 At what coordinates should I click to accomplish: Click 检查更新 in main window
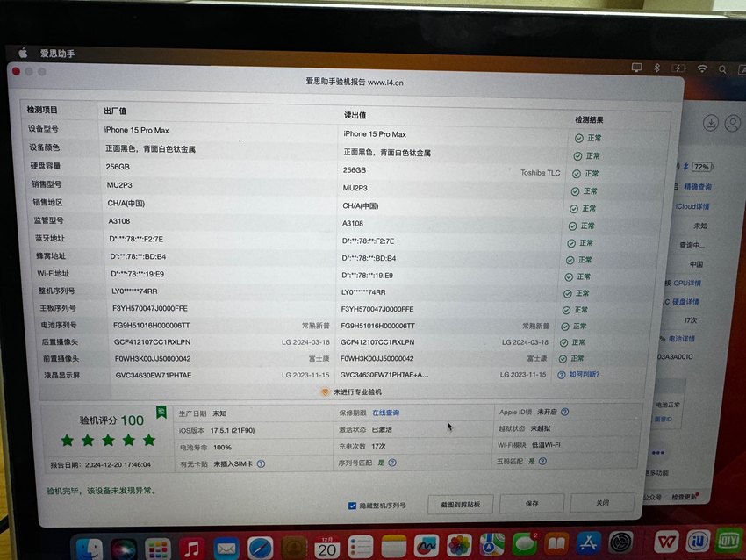[685, 497]
